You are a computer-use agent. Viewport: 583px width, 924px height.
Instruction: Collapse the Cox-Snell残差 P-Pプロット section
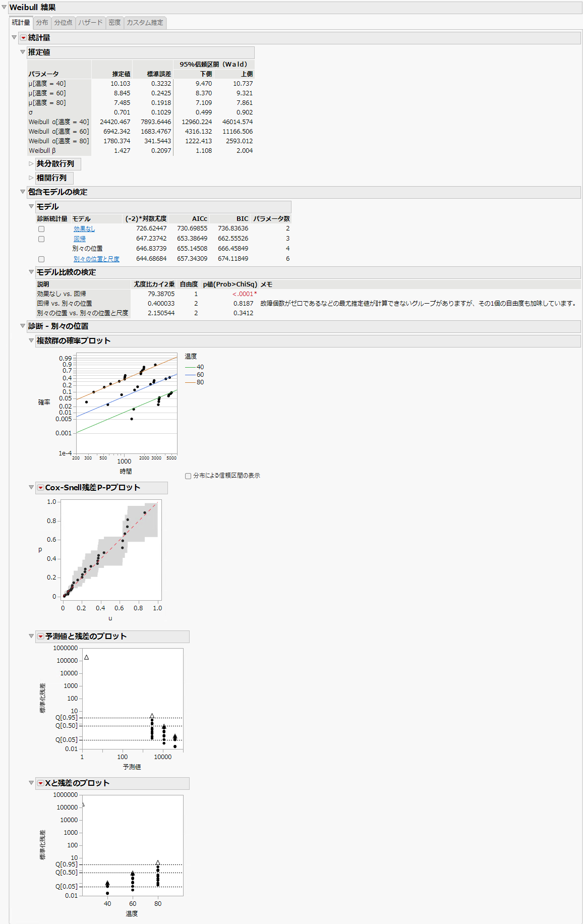point(31,487)
